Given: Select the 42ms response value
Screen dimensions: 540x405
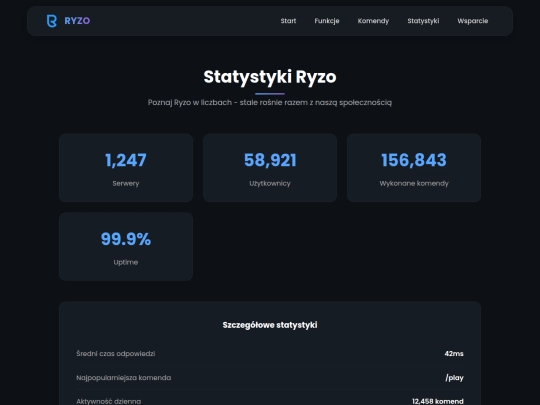Looking at the screenshot, I should click(x=454, y=354).
